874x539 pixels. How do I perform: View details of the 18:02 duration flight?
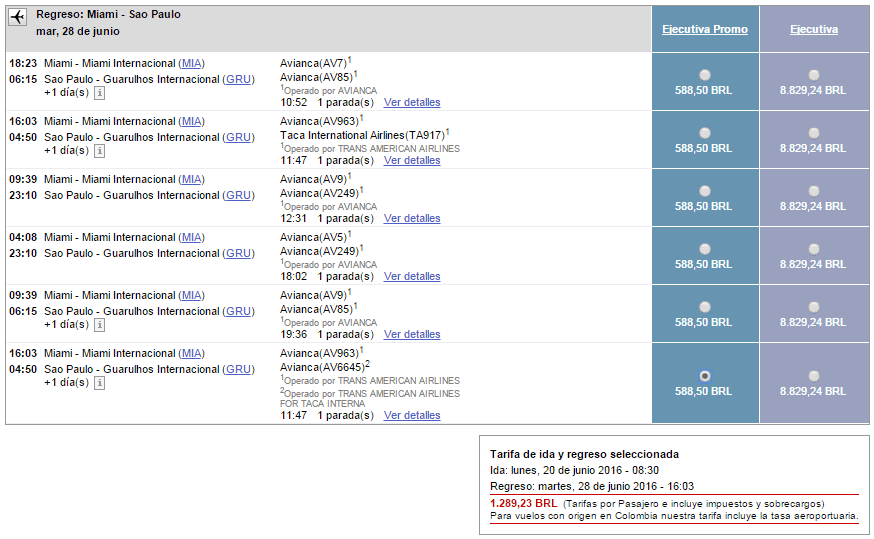pyautogui.click(x=412, y=276)
